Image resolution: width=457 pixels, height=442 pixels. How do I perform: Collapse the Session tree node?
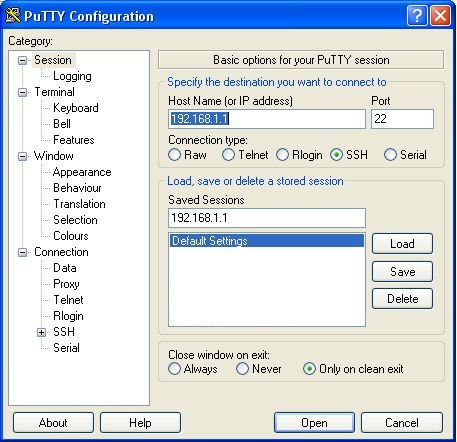click(22, 60)
